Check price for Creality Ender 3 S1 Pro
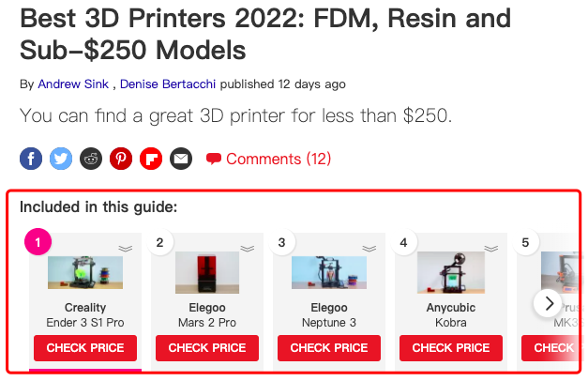Screen dimensions: 588x381 85,348
